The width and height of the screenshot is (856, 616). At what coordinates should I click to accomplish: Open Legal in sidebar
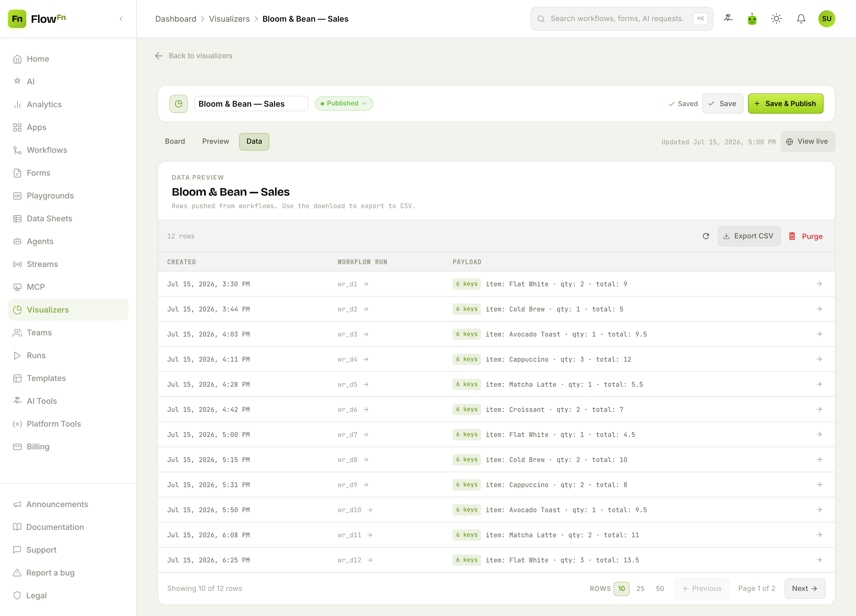click(x=68, y=596)
